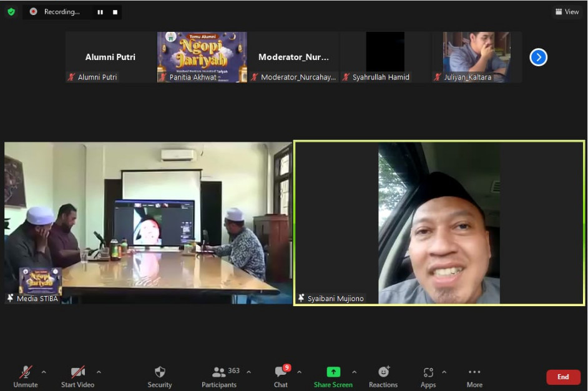Stop the meeting recording

click(x=115, y=12)
